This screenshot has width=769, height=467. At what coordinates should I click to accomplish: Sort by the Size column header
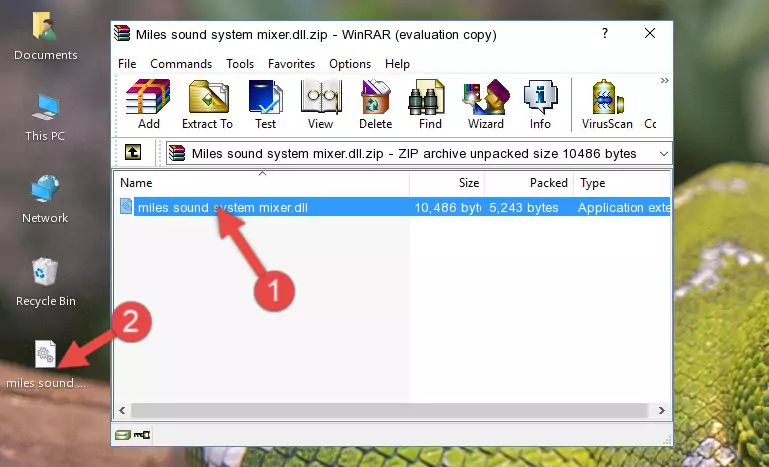pyautogui.click(x=447, y=182)
